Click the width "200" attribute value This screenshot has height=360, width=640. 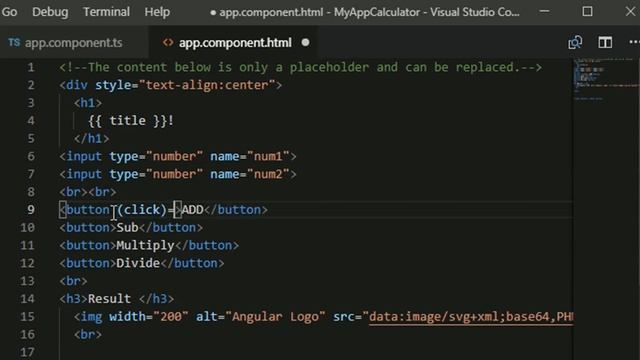click(171, 317)
